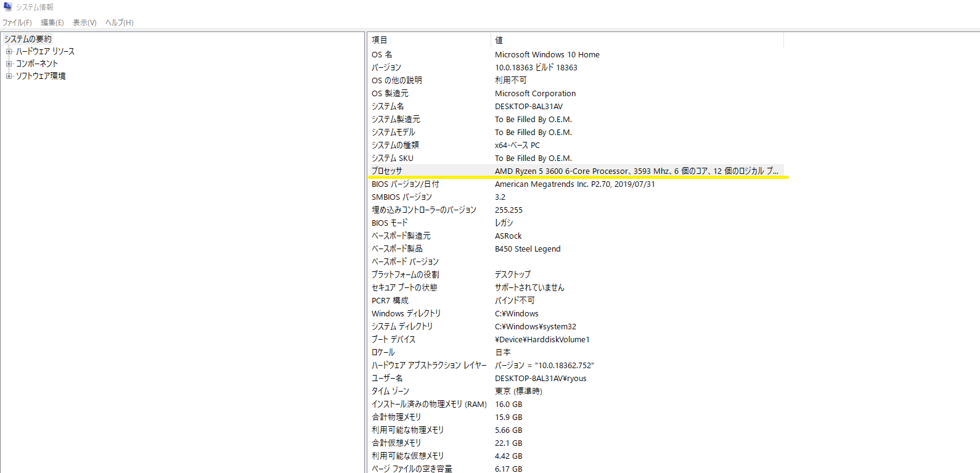Click the System Information window icon

(7, 7)
